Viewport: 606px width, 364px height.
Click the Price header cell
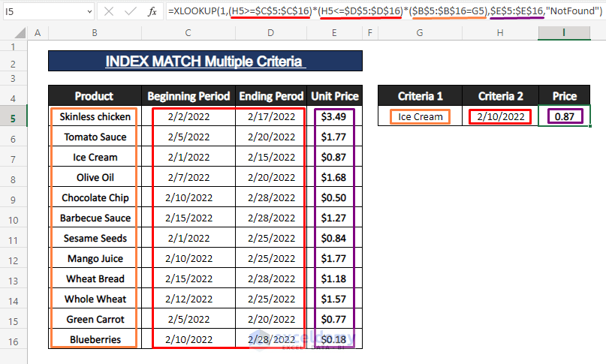(x=564, y=96)
